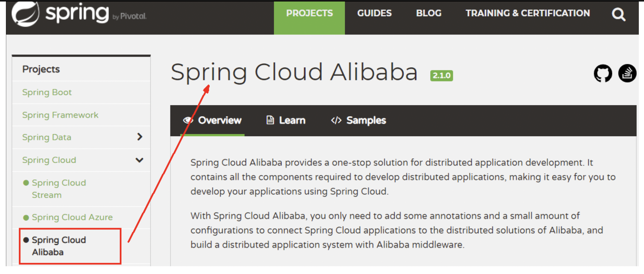The image size is (644, 274).
Task: Select Spring Cloud Stream in sidebar
Action: click(58, 188)
